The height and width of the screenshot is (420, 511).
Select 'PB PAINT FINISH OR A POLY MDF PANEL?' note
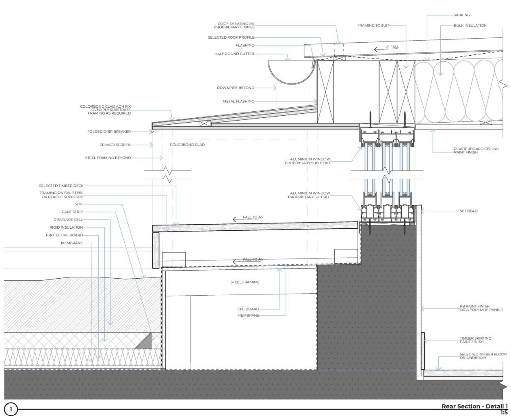(481, 308)
